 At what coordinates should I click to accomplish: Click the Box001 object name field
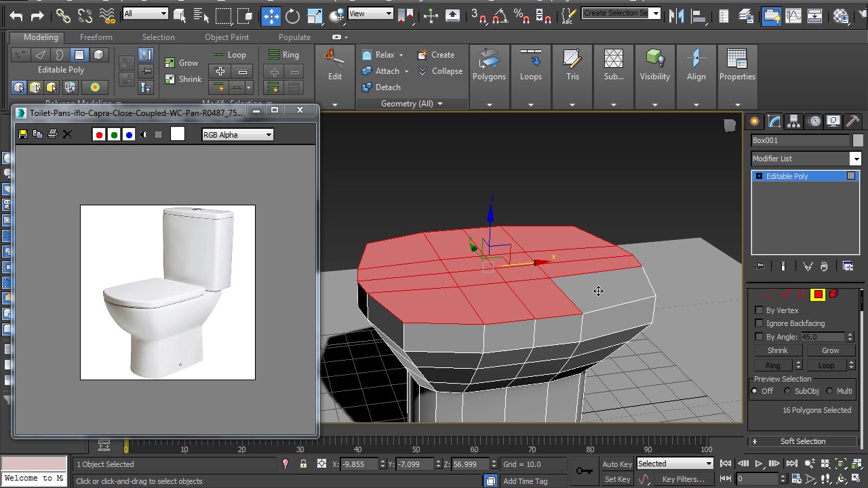pyautogui.click(x=800, y=140)
